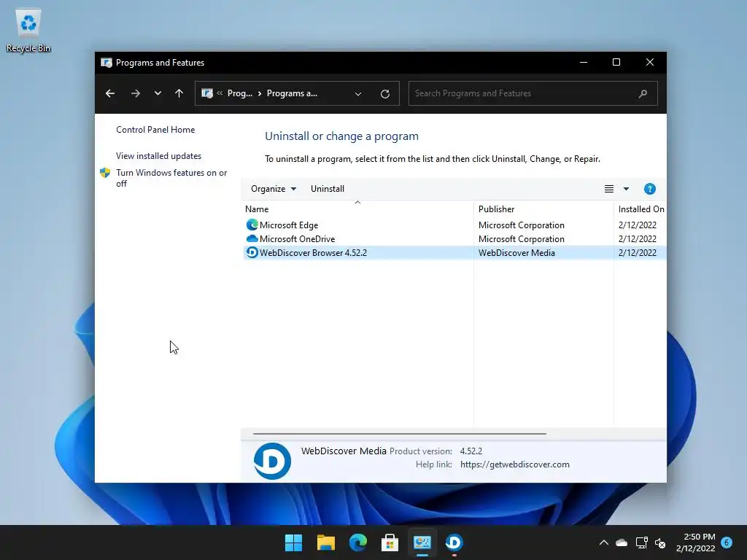Select the Programs a... breadcrumb segment
This screenshot has width=747, height=560.
click(x=292, y=93)
